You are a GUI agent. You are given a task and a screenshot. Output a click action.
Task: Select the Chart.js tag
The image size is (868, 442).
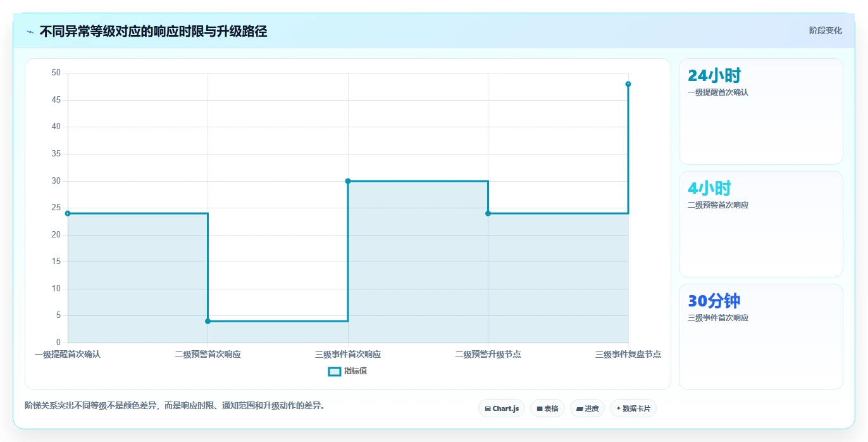pyautogui.click(x=502, y=408)
